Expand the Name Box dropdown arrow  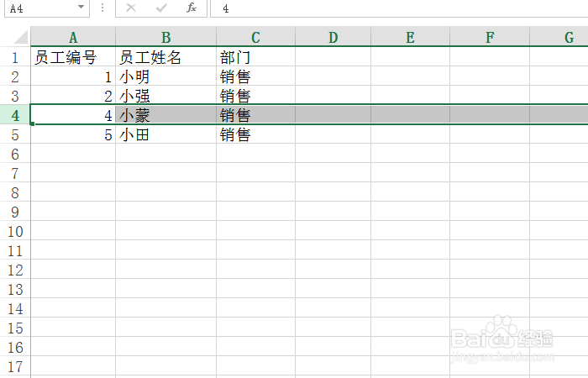[x=81, y=7]
